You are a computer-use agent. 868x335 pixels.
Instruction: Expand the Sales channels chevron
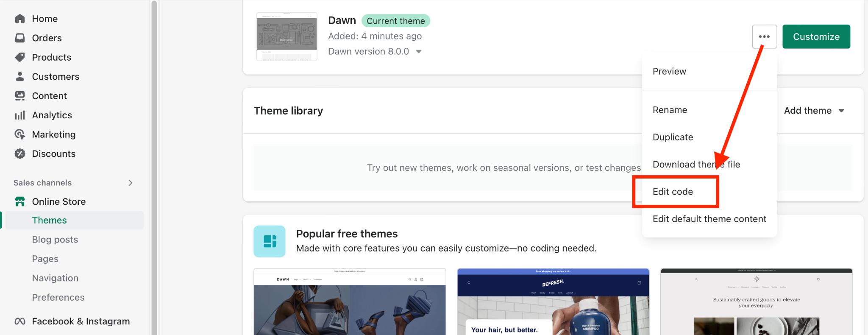click(131, 183)
